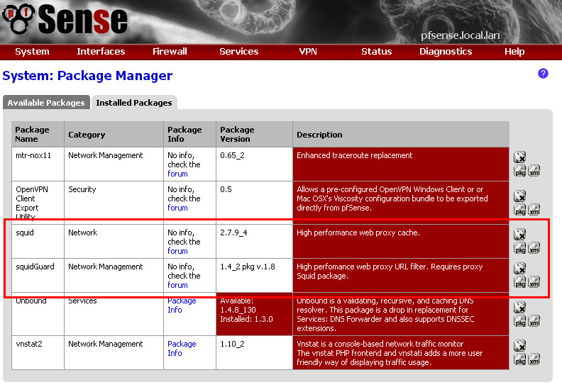Click the pkg icon in the squidGuard row
Screen dimensions: 562x392
tap(519, 282)
